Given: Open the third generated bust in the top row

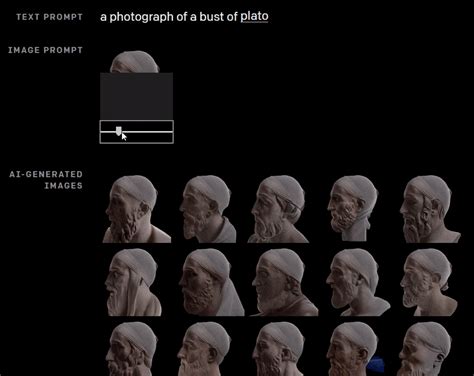Looking at the screenshot, I should [279, 209].
